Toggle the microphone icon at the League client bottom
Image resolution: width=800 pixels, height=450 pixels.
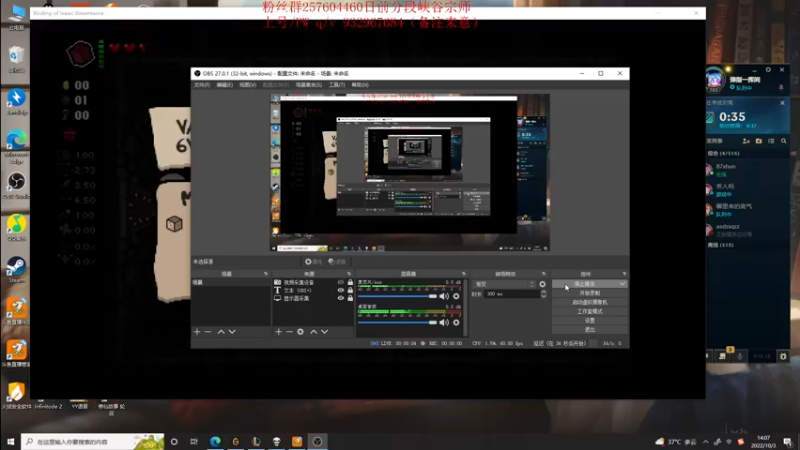[x=740, y=356]
